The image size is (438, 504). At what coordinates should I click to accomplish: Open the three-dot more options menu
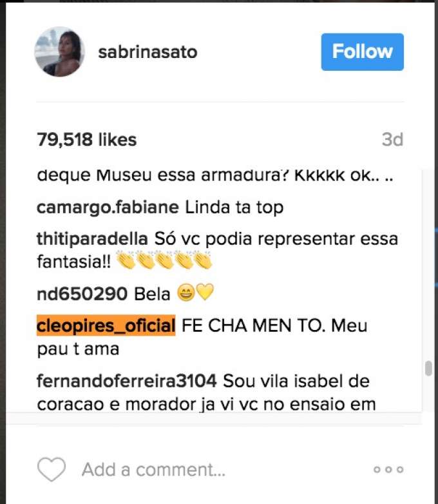[x=388, y=470]
